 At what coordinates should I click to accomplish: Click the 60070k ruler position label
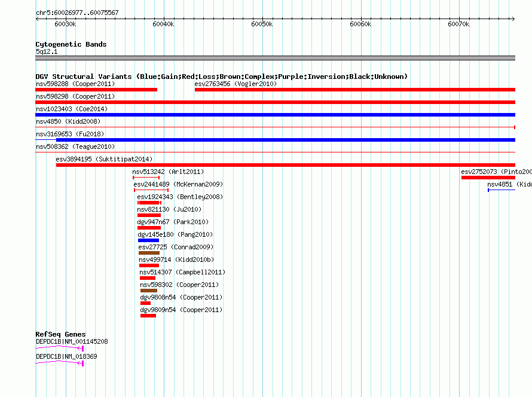(458, 24)
